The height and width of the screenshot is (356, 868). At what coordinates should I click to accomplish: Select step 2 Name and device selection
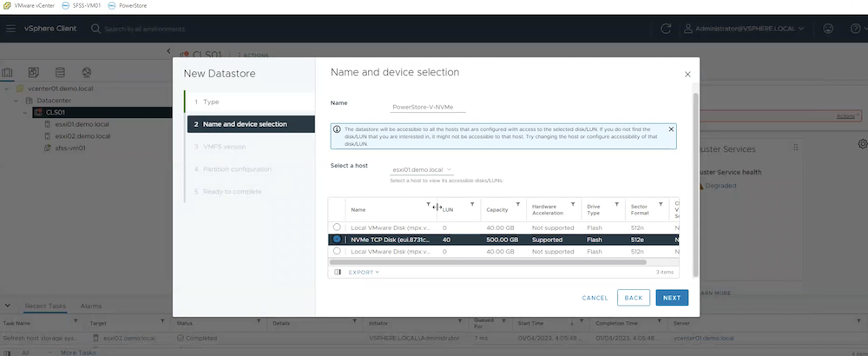click(x=251, y=124)
